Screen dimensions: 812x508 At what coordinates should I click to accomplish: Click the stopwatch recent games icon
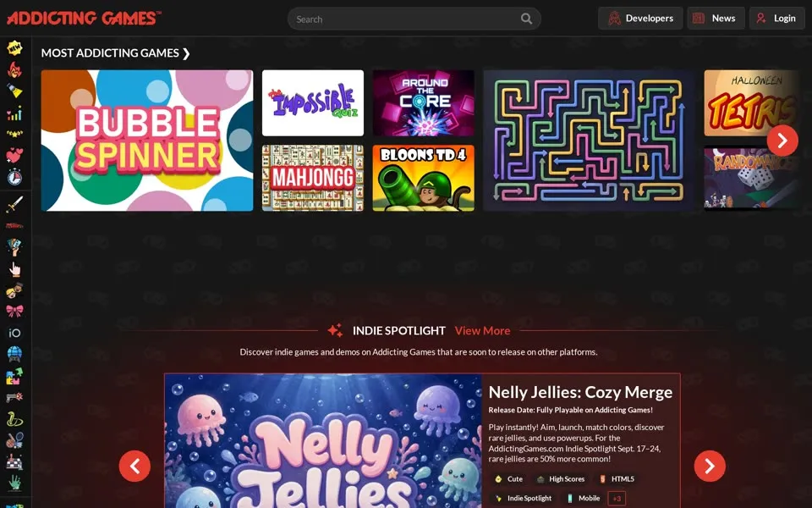click(x=14, y=177)
